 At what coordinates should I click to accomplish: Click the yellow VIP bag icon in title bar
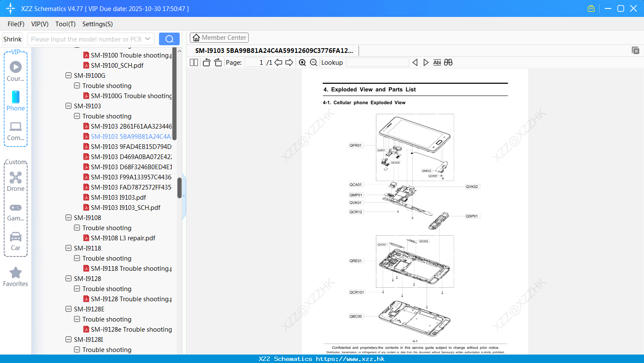click(591, 8)
